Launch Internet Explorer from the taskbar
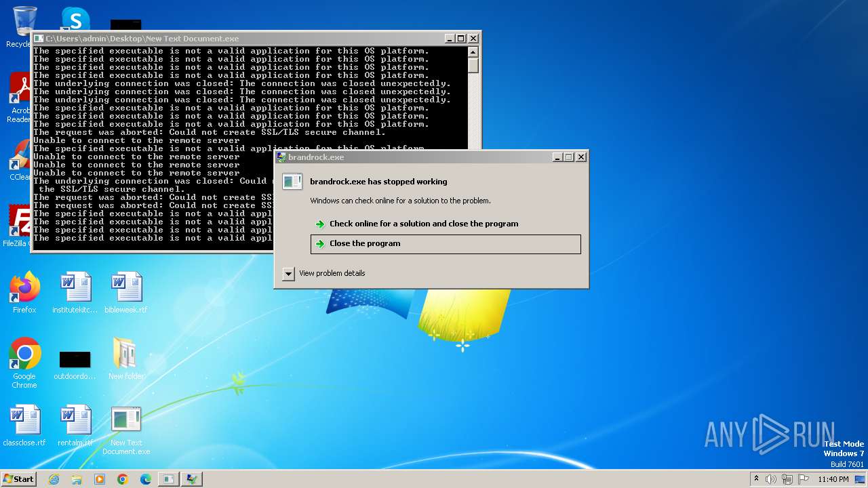 (54, 479)
